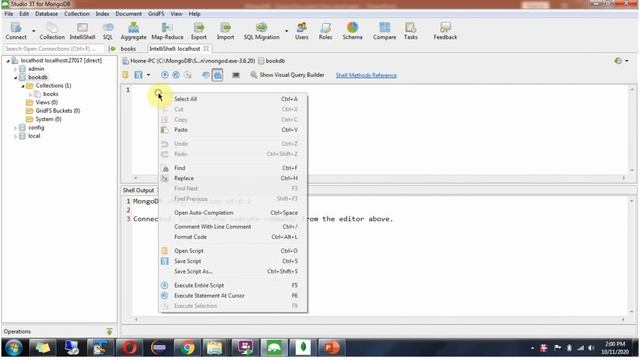The image size is (640, 360).
Task: Choose Open Auto-Completion menu entry
Action: click(233, 213)
